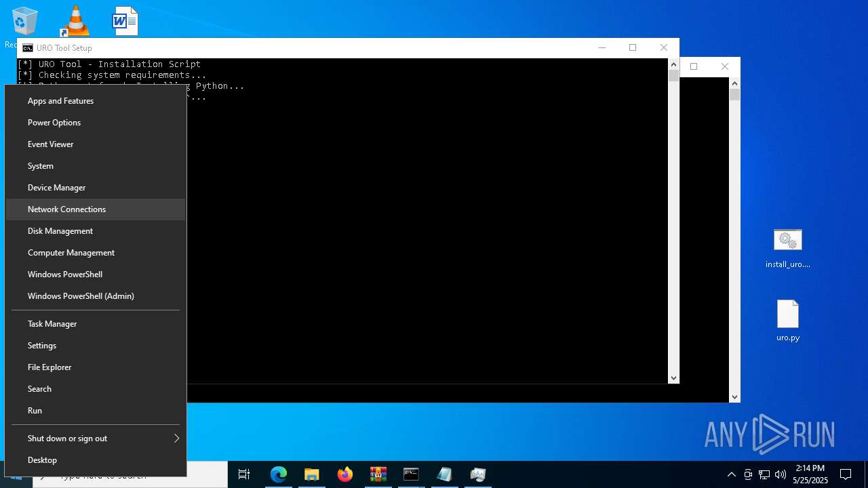Open Microsoft Edge from taskbar
Viewport: 868px width, 488px height.
tap(279, 474)
